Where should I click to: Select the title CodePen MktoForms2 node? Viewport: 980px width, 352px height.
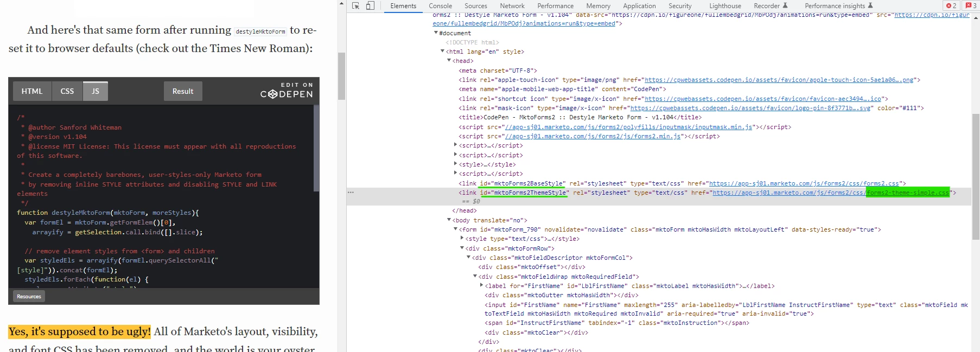[580, 117]
